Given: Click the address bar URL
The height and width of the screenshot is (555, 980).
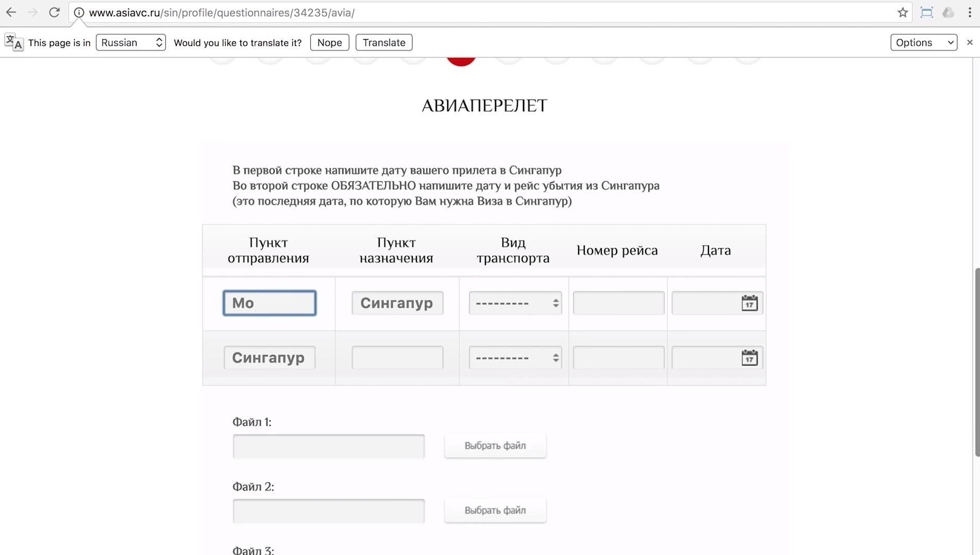Looking at the screenshot, I should 222,12.
